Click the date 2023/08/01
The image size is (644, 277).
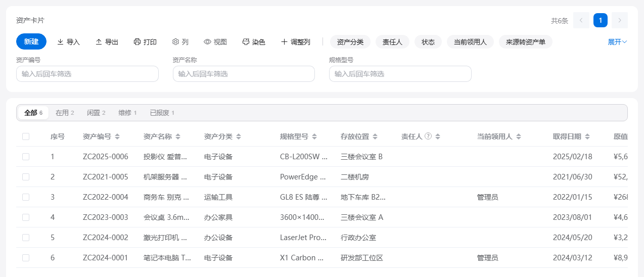pyautogui.click(x=573, y=217)
